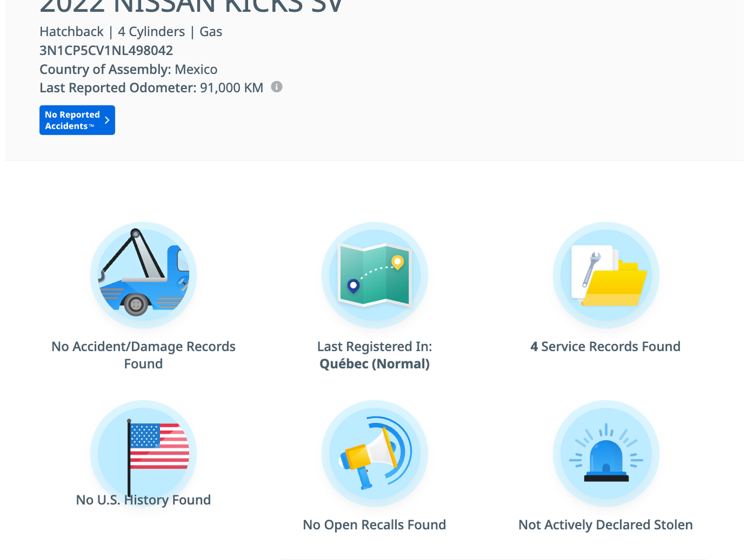Click the Hatchback 4 Cylinders Gas line
This screenshot has width=747, height=560.
point(131,32)
